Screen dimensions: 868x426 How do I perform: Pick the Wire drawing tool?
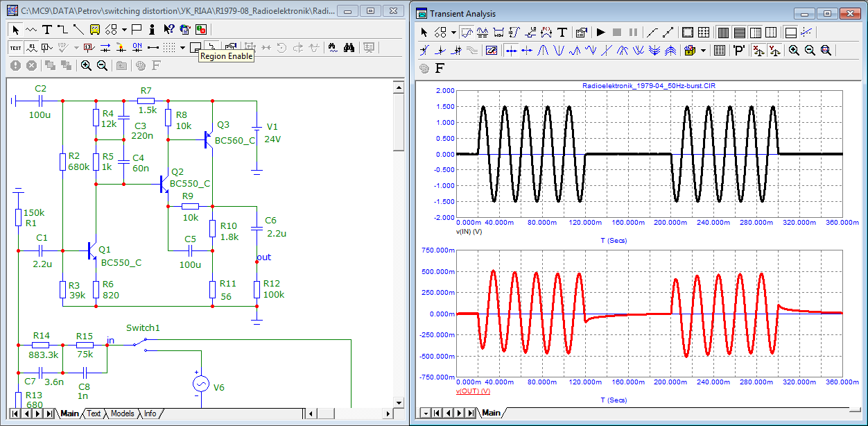pyautogui.click(x=63, y=29)
